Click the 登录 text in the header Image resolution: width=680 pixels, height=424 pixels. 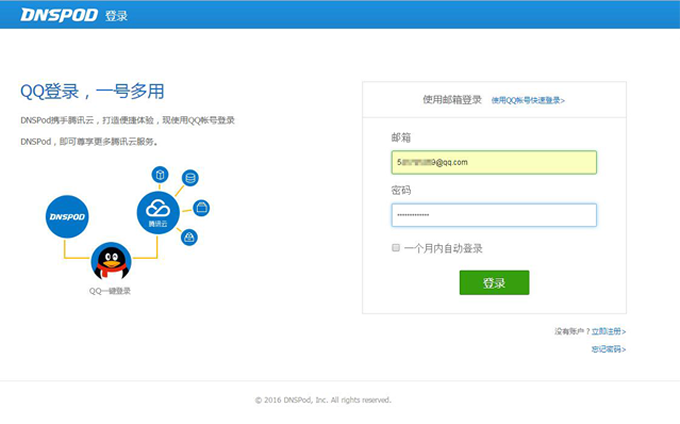(116, 16)
